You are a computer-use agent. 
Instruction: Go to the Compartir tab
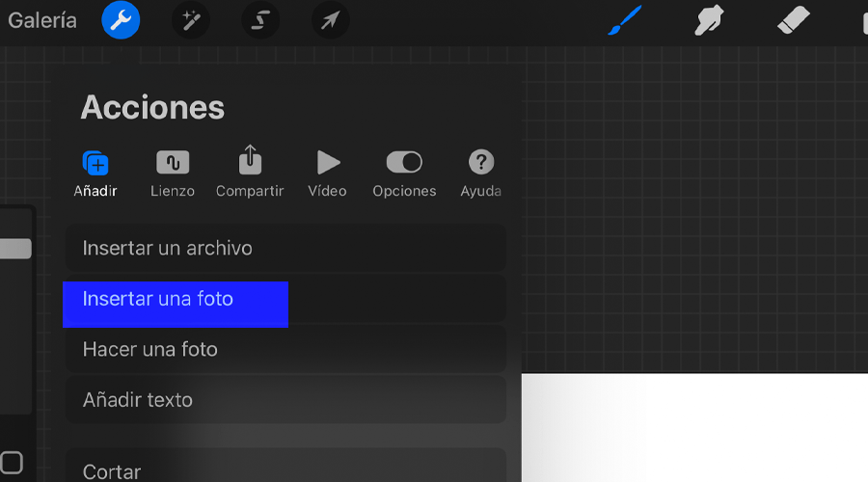(x=250, y=174)
